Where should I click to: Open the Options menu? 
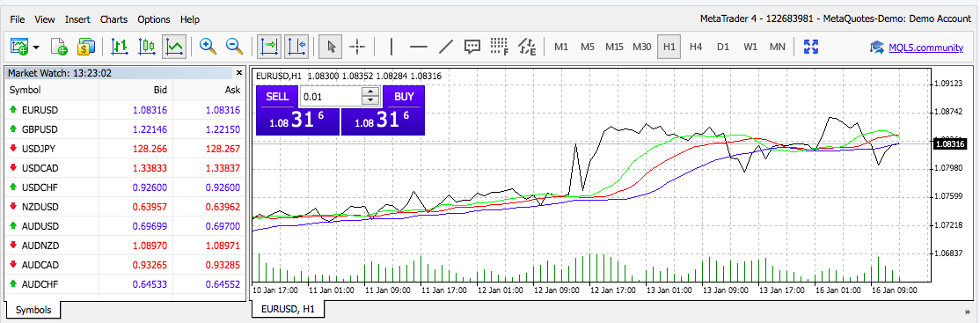click(x=154, y=19)
